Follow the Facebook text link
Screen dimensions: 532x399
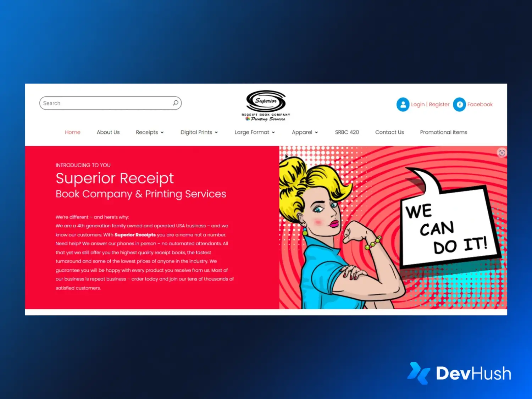pyautogui.click(x=480, y=104)
